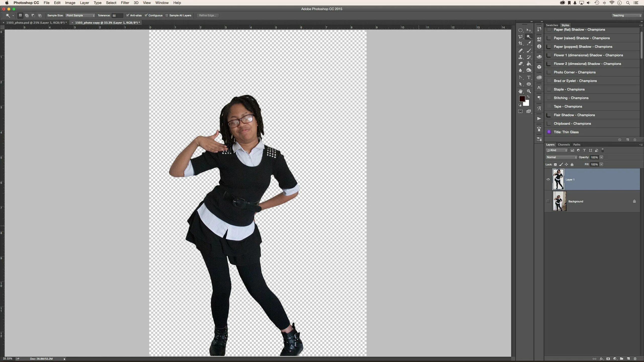
Task: Open the Filter menu
Action: click(125, 3)
